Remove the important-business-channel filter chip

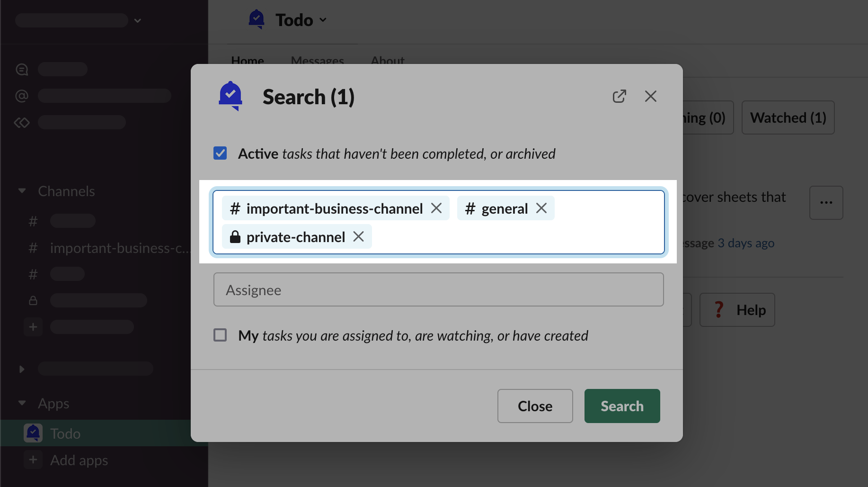click(x=436, y=208)
